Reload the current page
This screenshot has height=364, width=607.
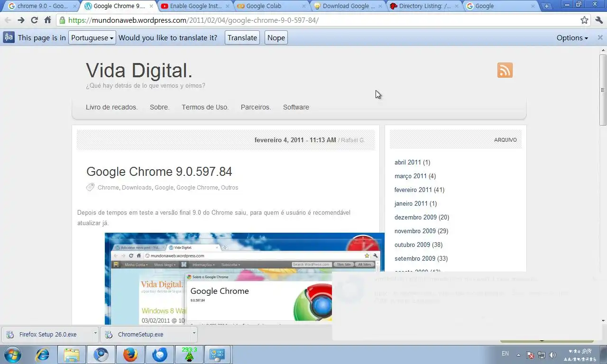point(34,20)
